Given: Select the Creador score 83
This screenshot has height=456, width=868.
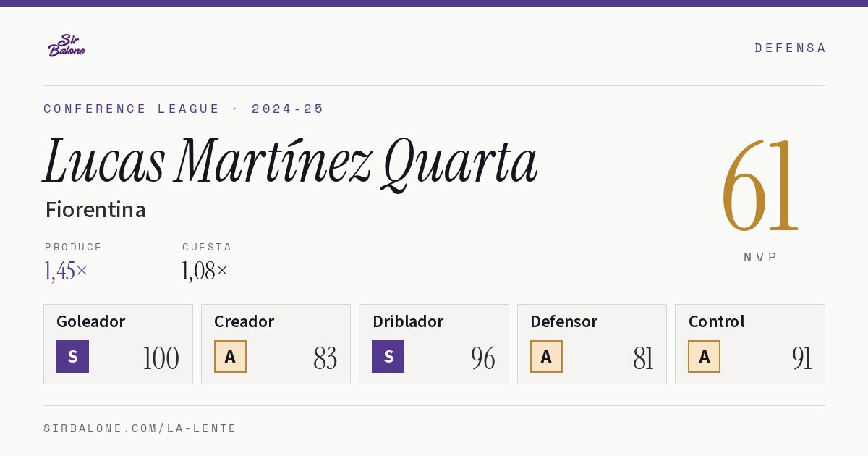Looking at the screenshot, I should click(325, 358).
